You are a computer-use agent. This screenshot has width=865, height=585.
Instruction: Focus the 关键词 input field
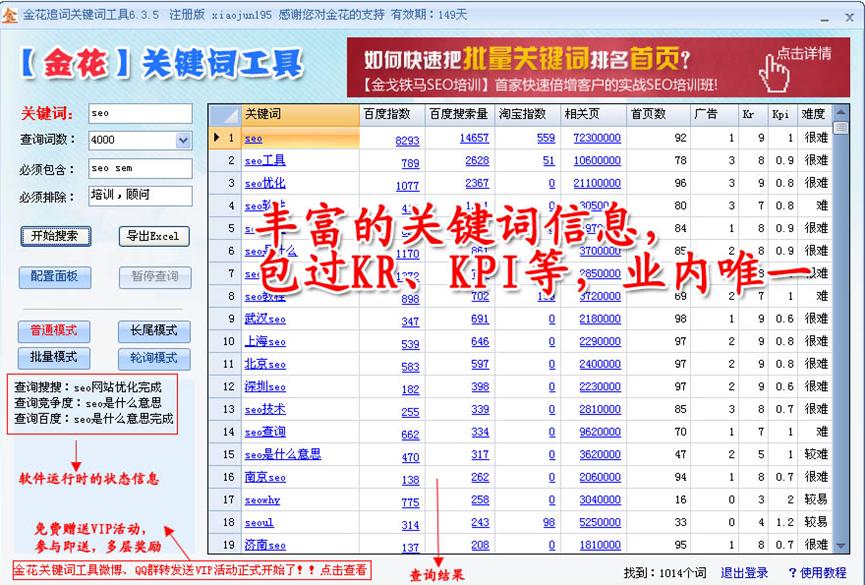click(x=140, y=114)
